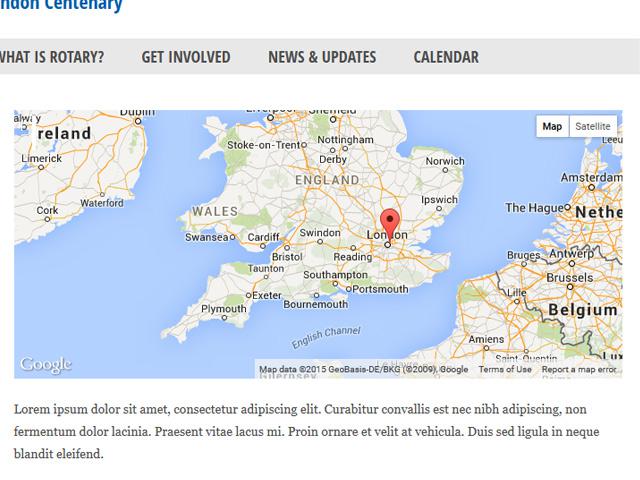The image size is (640, 480).
Task: Click the map data copyright text
Action: [364, 369]
